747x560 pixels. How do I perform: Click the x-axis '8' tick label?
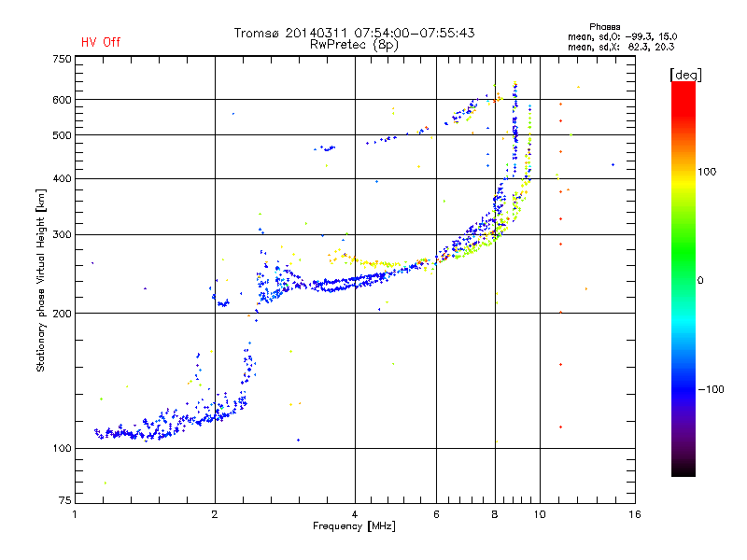[495, 514]
